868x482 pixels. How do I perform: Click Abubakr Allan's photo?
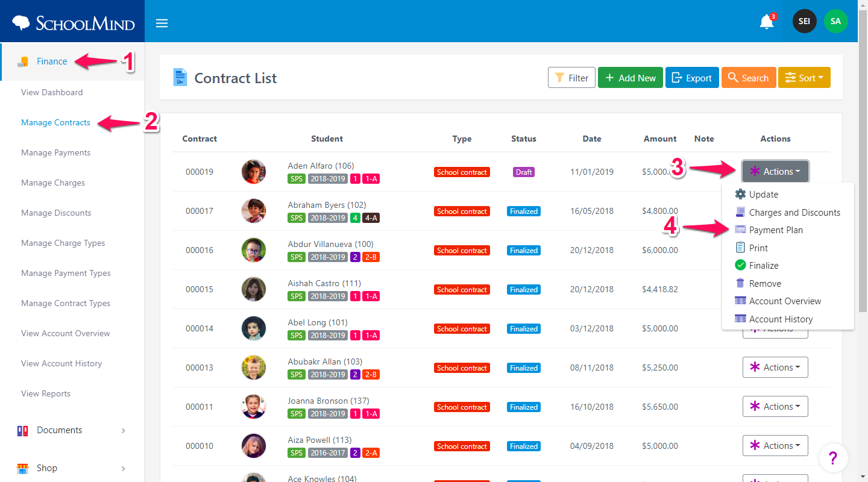click(254, 368)
